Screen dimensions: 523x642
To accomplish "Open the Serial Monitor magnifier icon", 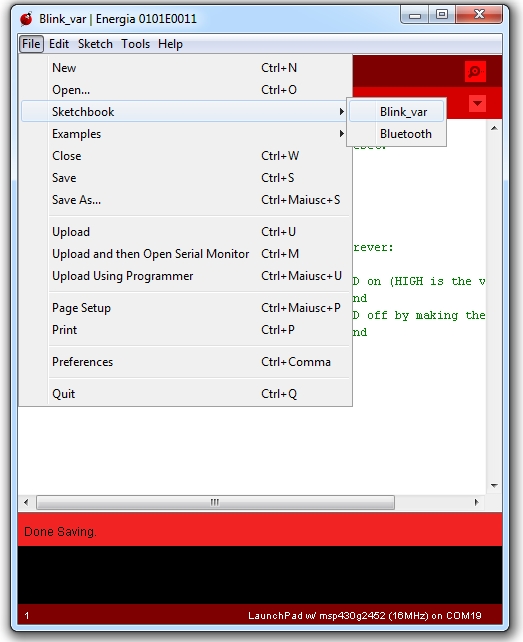I will point(475,72).
